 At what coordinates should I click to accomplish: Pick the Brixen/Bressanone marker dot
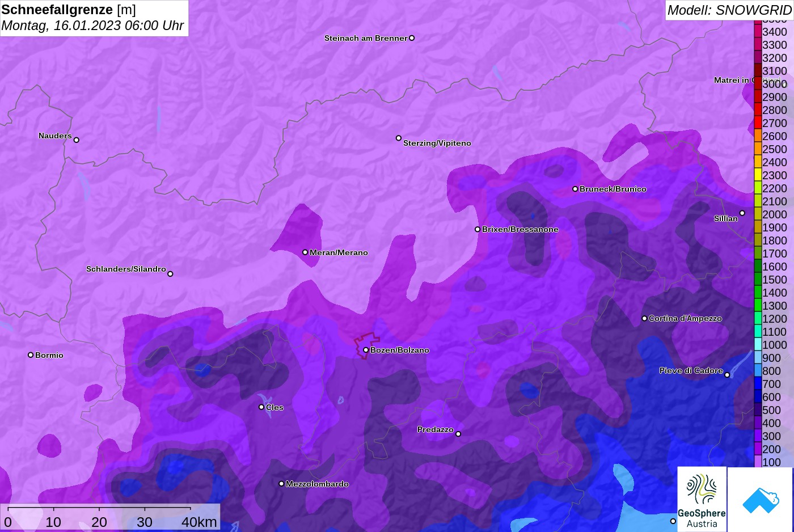pos(478,229)
